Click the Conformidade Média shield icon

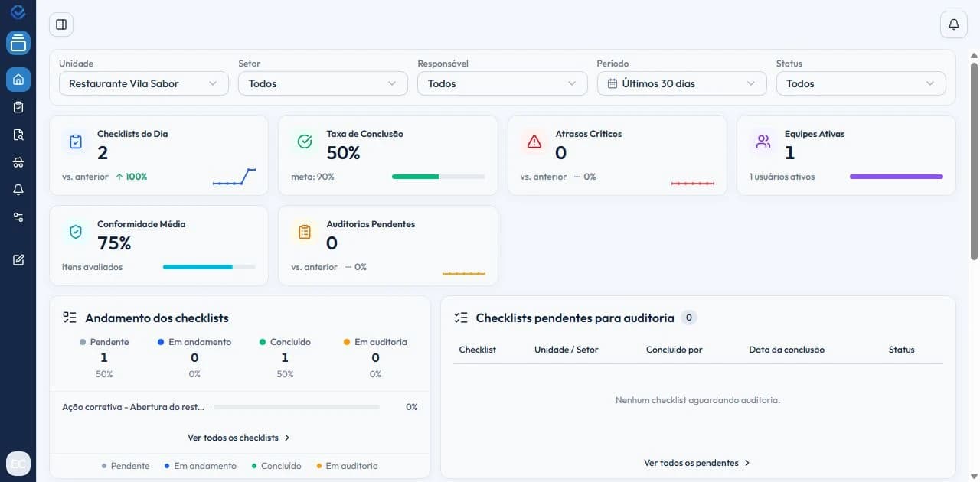coord(76,232)
